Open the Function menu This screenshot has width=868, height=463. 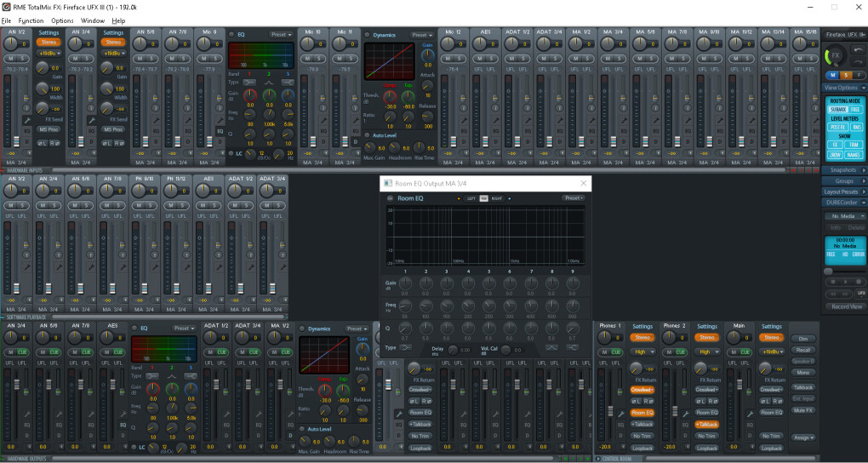point(31,20)
